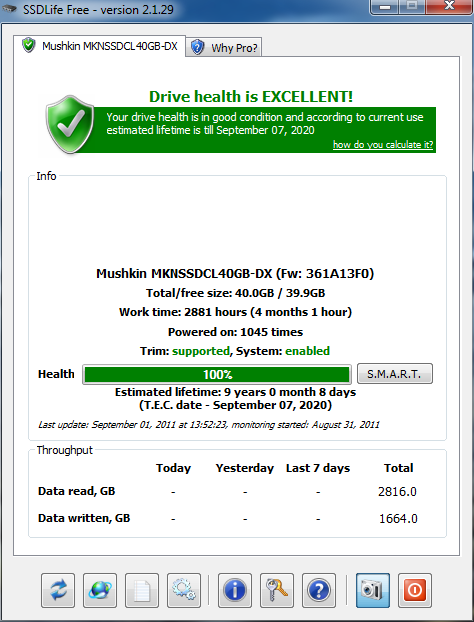This screenshot has width=474, height=622.
Task: Click total data read value 2816.0
Action: tap(397, 492)
